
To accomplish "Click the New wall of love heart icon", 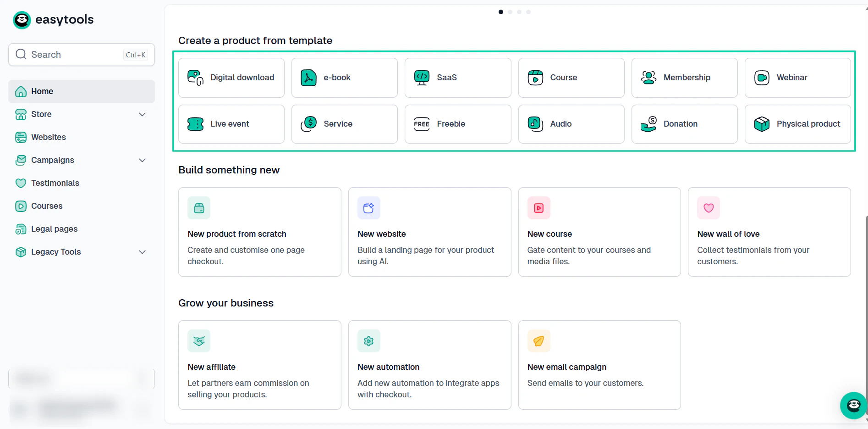I will [x=709, y=208].
